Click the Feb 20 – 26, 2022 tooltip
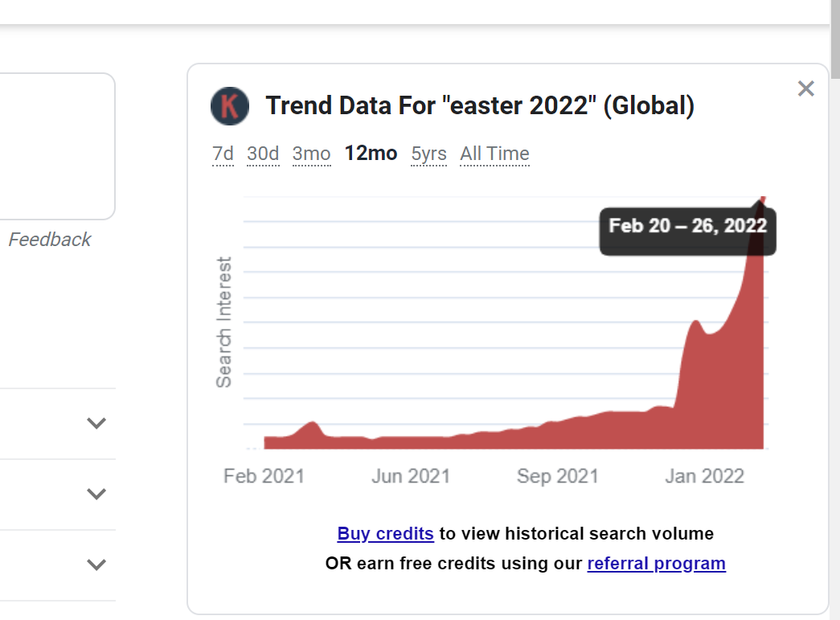This screenshot has width=840, height=620. click(687, 226)
